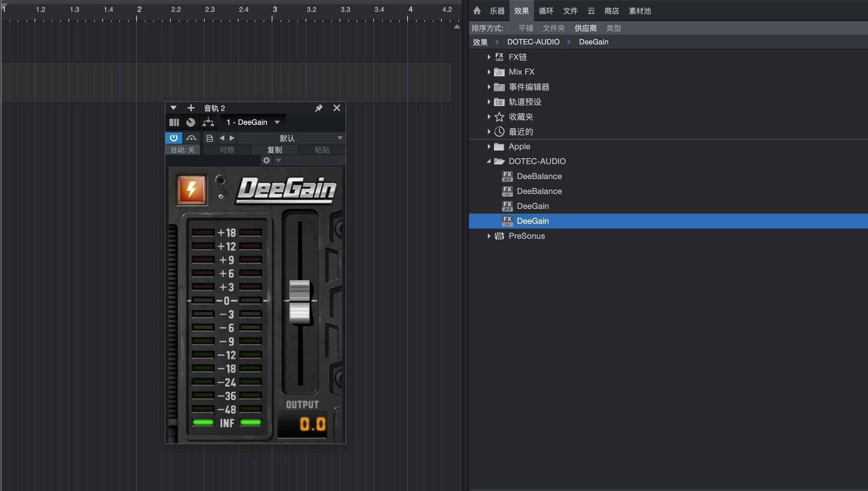Switch to the 文件 tab

click(570, 11)
